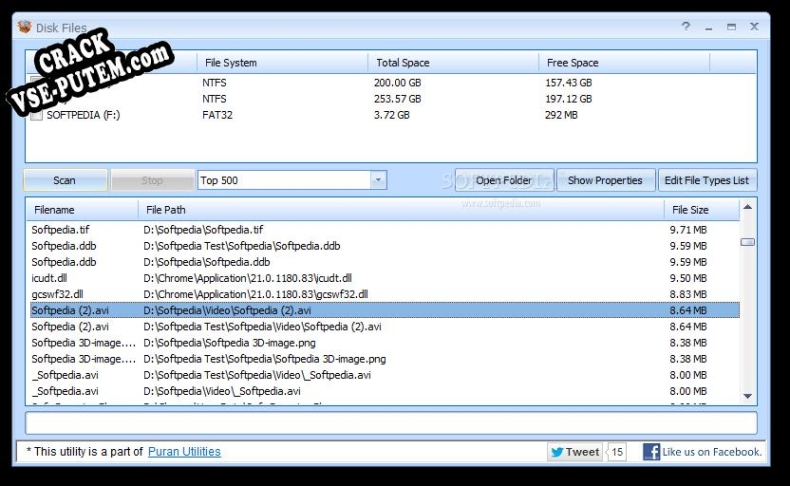Click the Disk Files app icon in title bar
This screenshot has height=486, width=790.
point(24,27)
